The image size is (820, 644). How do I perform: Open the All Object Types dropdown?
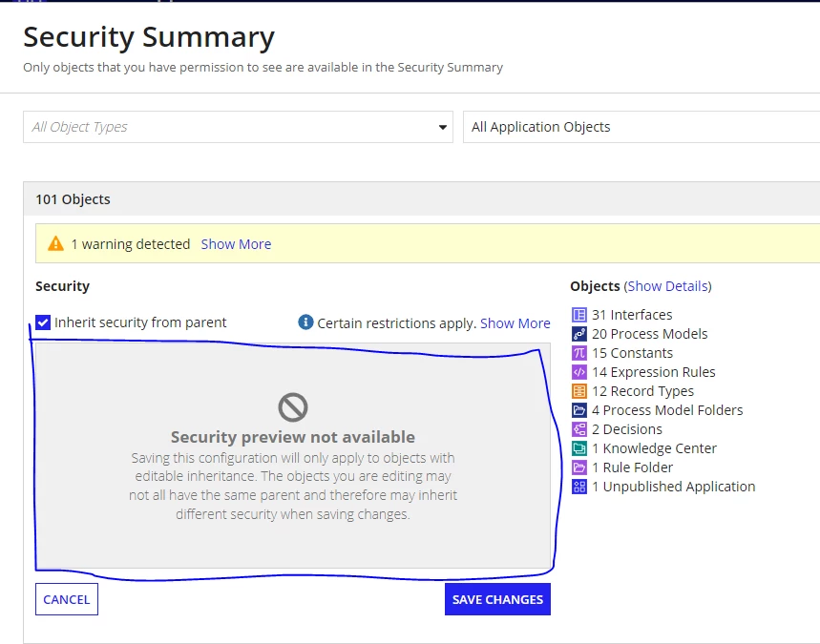point(238,127)
